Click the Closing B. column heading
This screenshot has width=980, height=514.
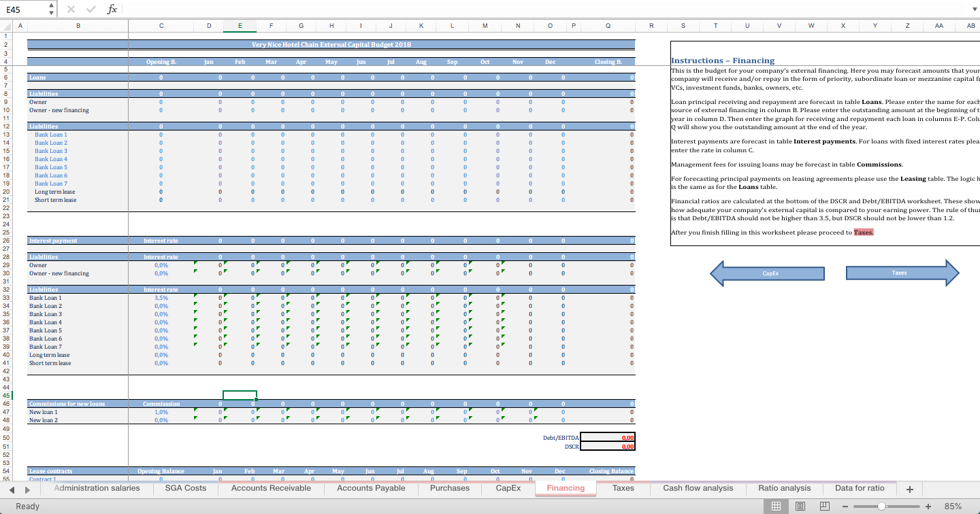click(608, 62)
